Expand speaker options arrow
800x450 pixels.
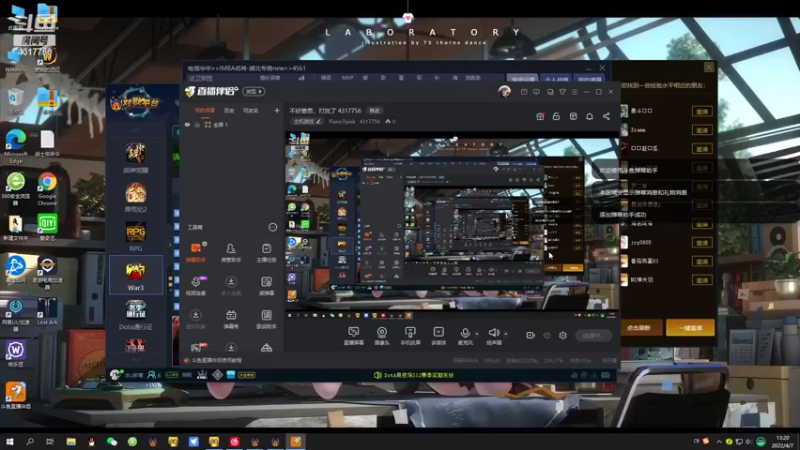(x=506, y=334)
